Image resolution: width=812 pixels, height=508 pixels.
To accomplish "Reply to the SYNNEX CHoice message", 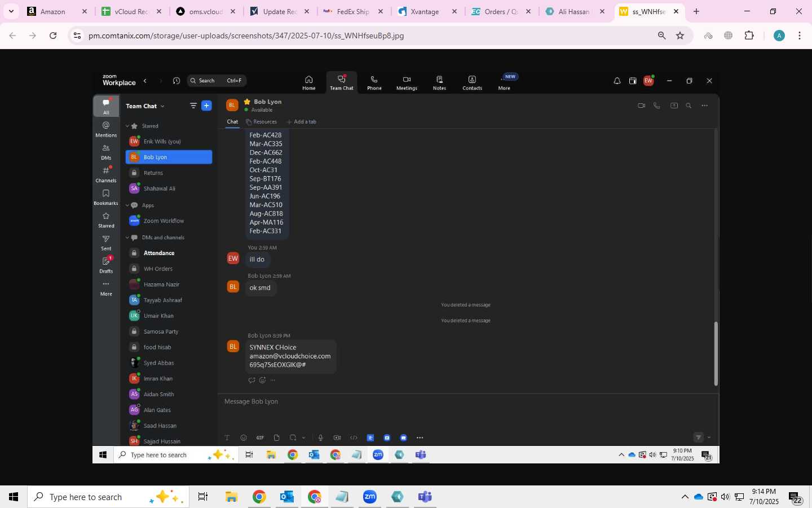I will tap(251, 380).
